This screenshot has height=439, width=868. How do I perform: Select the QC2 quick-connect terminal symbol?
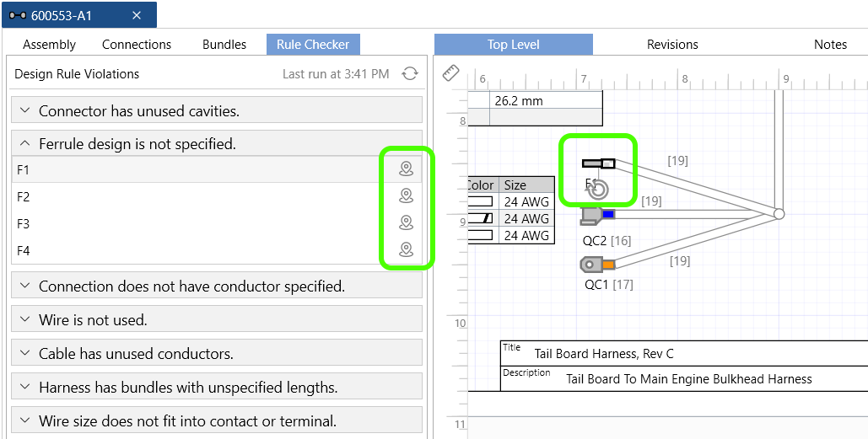598,216
